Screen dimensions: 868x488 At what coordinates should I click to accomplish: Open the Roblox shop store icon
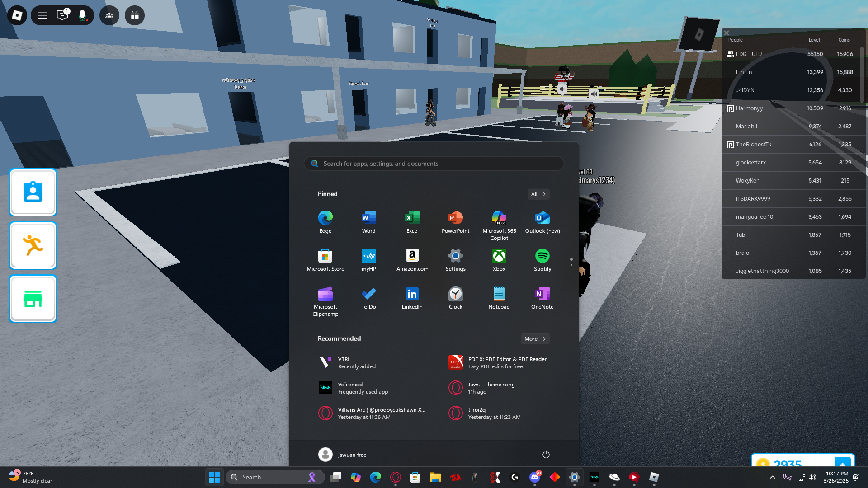[x=33, y=299]
